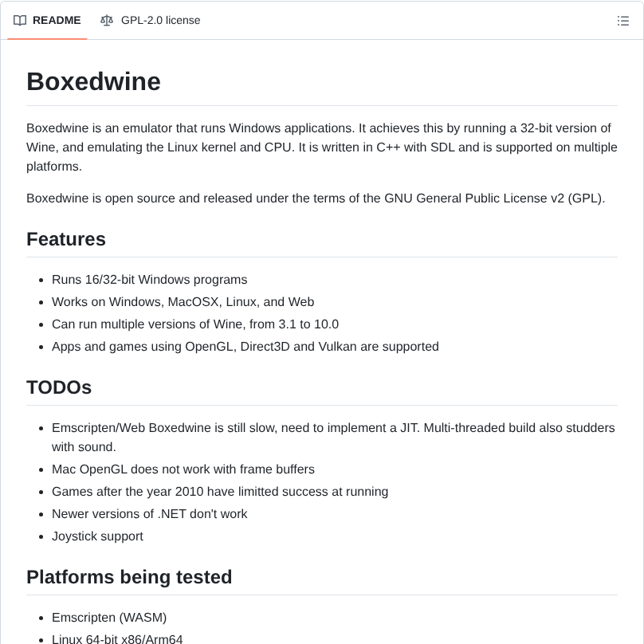Click the divider line under the Features heading

click(x=322, y=257)
